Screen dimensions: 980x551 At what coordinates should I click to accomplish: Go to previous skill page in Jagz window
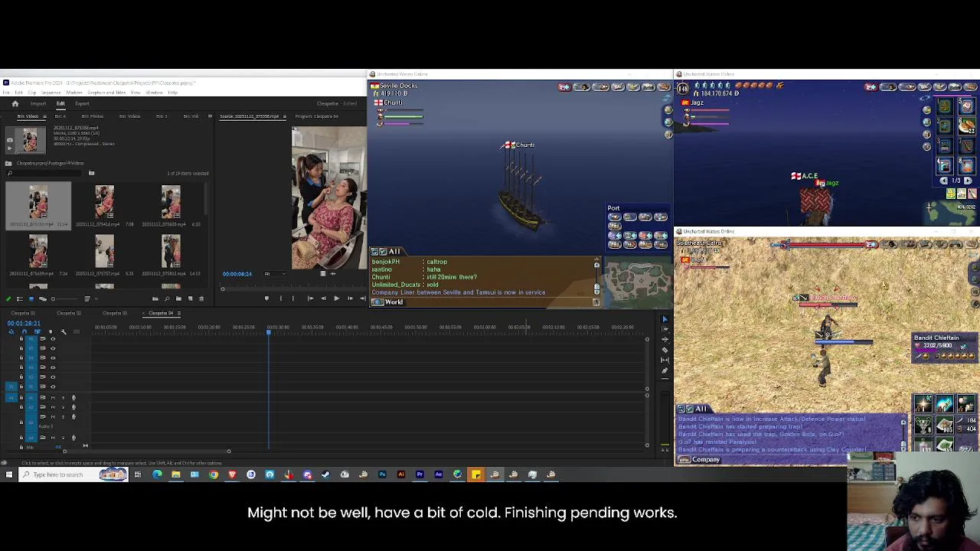point(944,181)
